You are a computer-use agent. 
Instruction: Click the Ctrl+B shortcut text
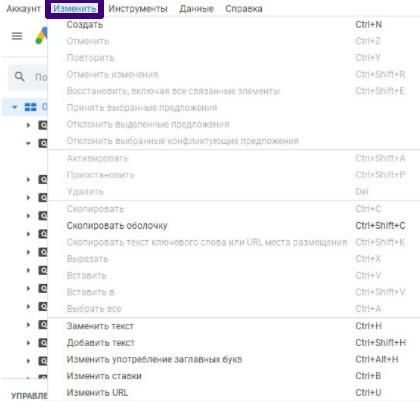368,376
